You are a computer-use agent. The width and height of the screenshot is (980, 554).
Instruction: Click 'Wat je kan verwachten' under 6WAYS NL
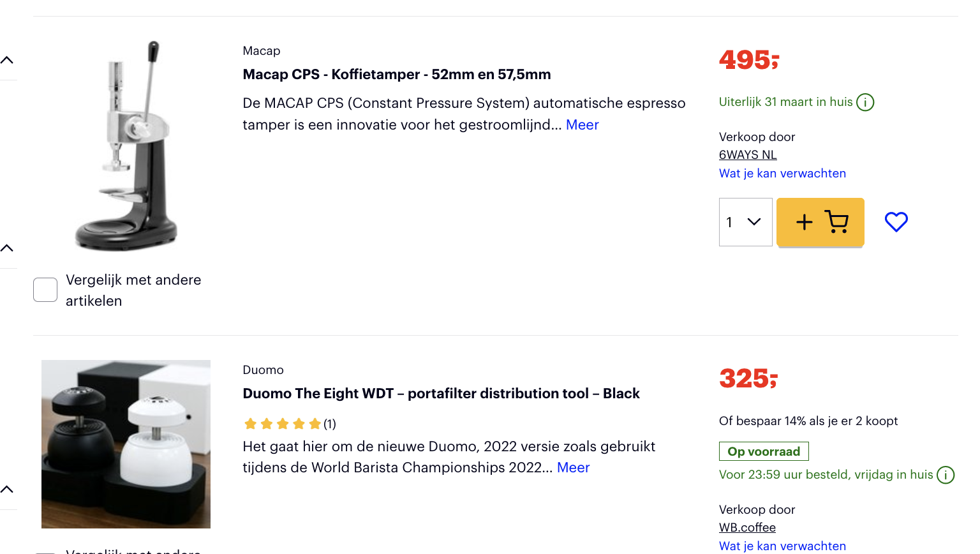pos(782,174)
